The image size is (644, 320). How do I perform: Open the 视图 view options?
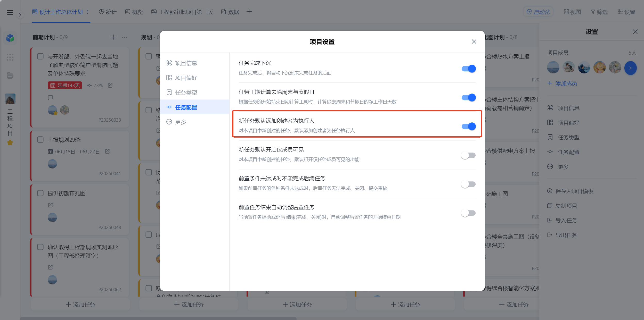pos(572,12)
